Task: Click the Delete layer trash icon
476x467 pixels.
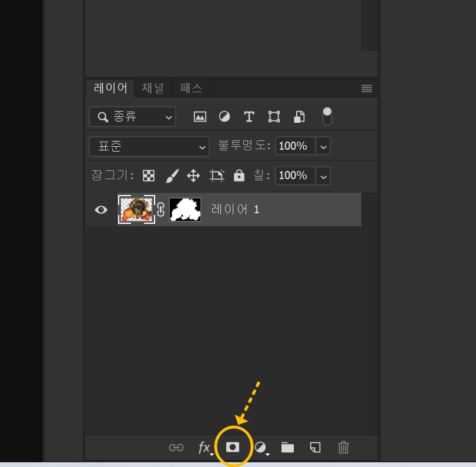Action: tap(343, 447)
